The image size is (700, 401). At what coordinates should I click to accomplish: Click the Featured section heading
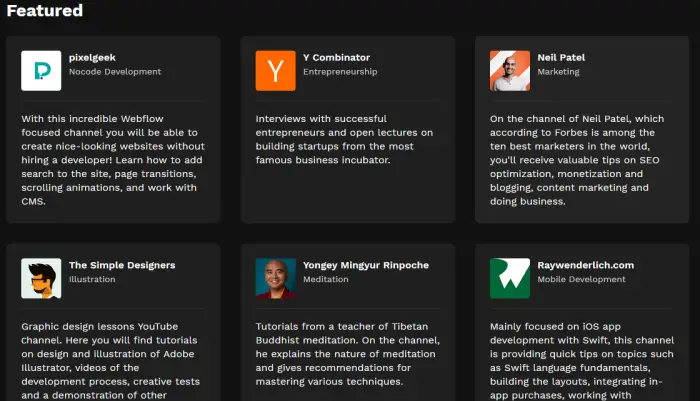(x=45, y=10)
